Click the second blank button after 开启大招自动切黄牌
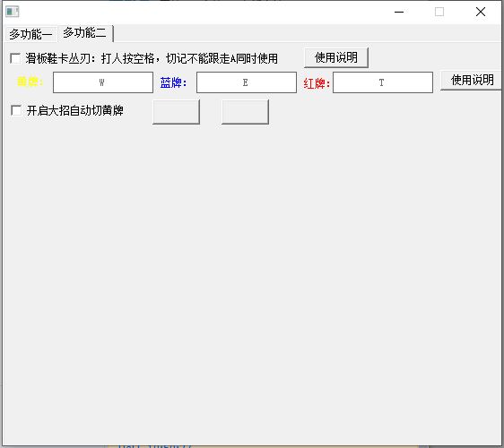 (245, 112)
